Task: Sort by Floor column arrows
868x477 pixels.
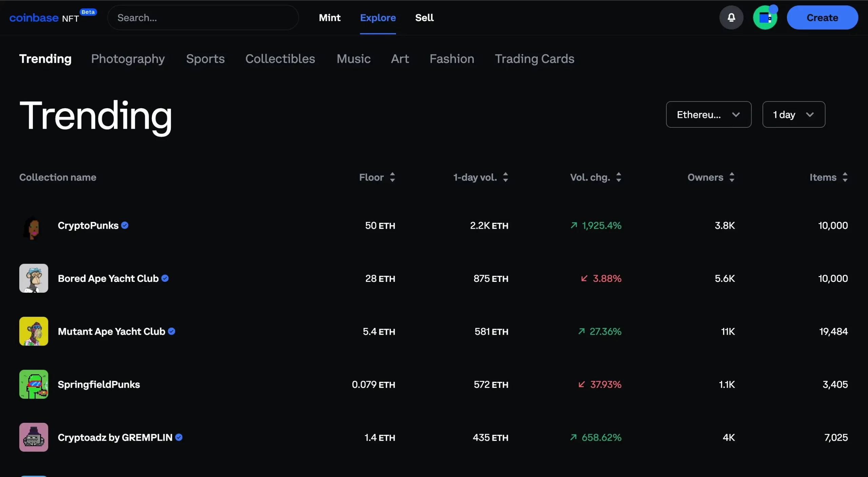Action: click(x=392, y=177)
